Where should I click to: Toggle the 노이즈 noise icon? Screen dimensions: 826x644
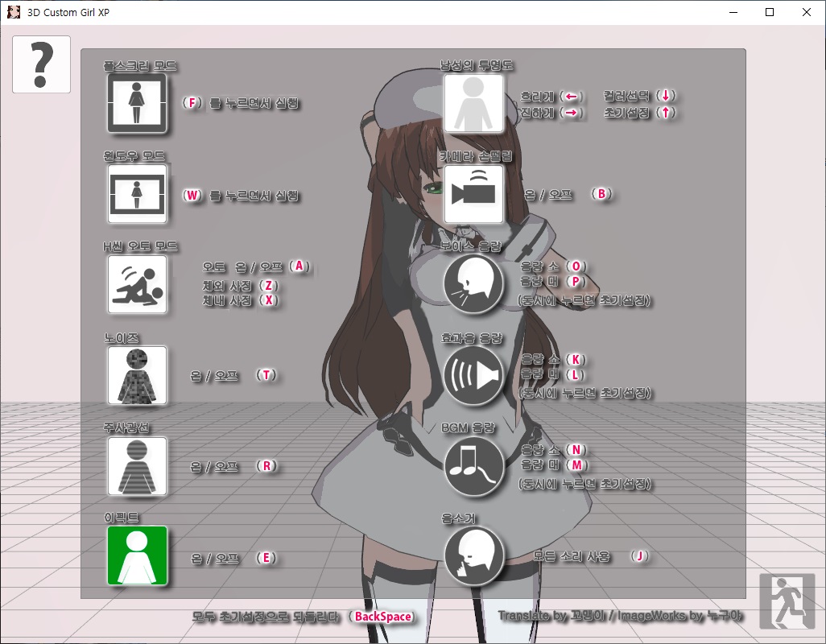[x=137, y=375]
